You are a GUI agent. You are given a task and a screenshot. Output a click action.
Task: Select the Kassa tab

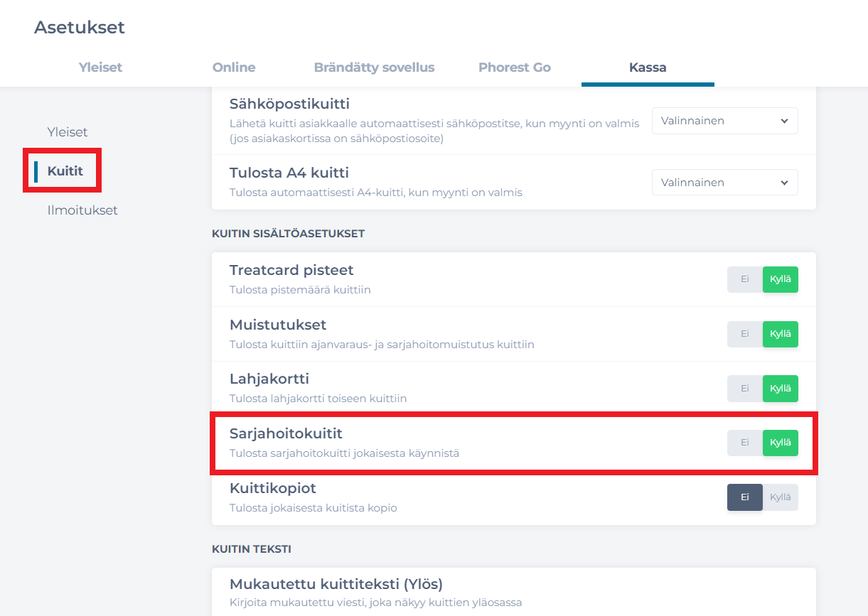tap(648, 67)
